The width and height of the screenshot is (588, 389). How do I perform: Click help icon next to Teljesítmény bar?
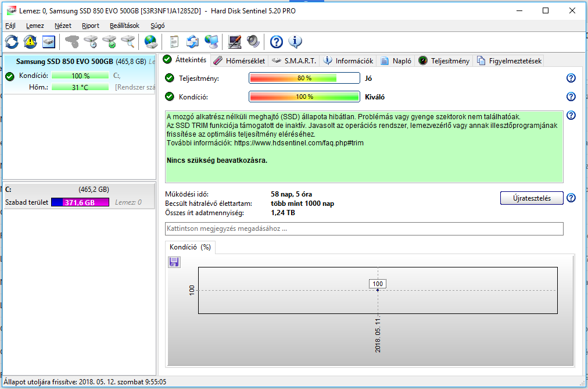click(571, 78)
